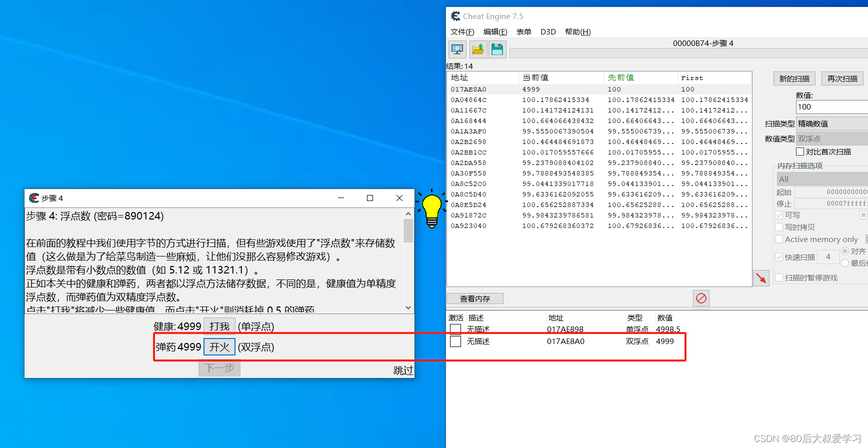The image size is (868, 448).
Task: Select result row 0A2DA958
Action: [x=599, y=162]
